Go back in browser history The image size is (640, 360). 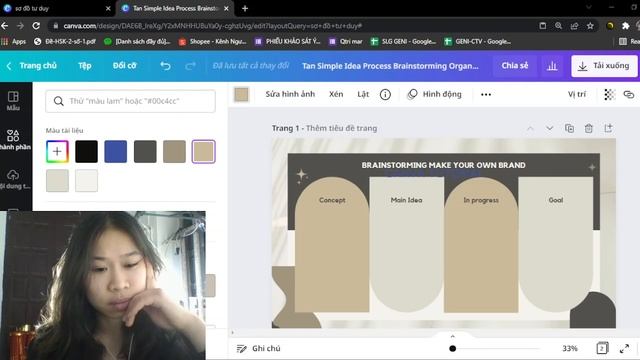coord(5,26)
